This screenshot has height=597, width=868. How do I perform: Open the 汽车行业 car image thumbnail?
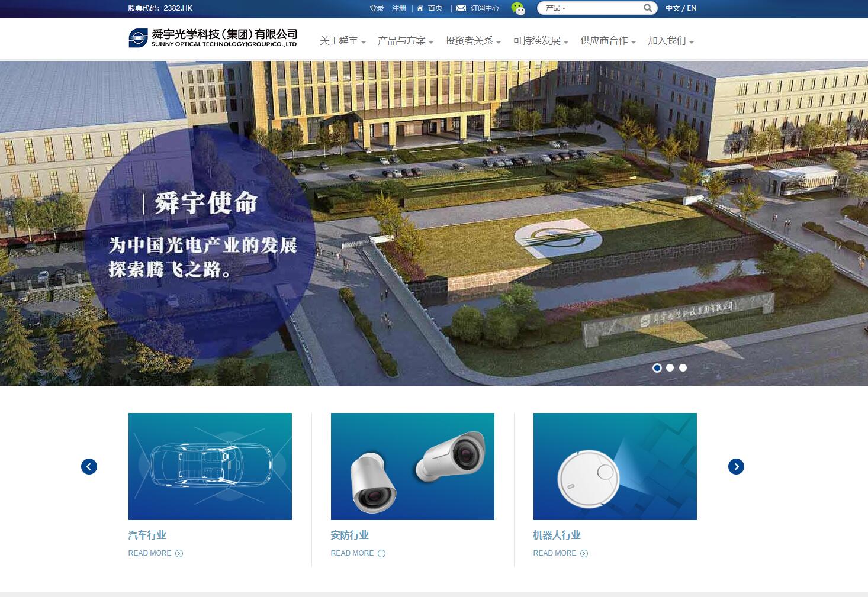[x=210, y=466]
